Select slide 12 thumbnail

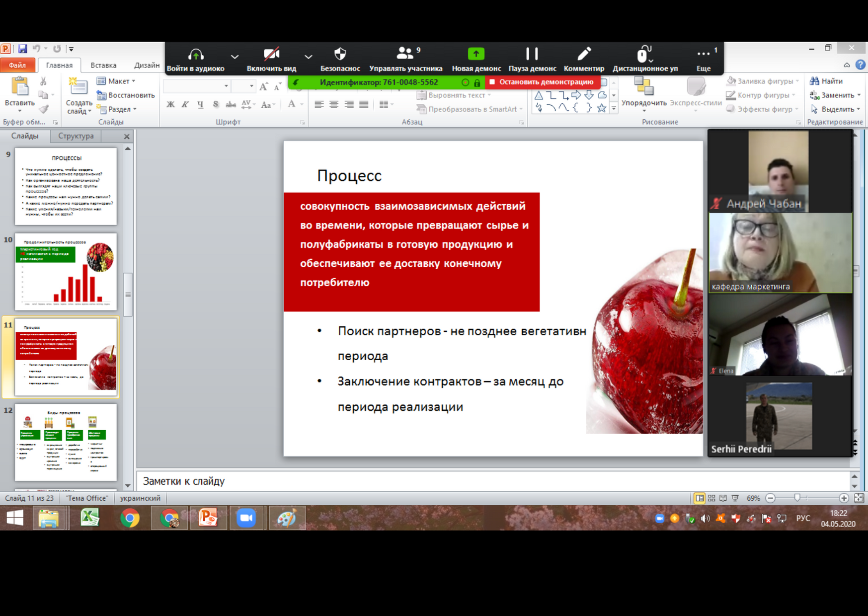66,442
